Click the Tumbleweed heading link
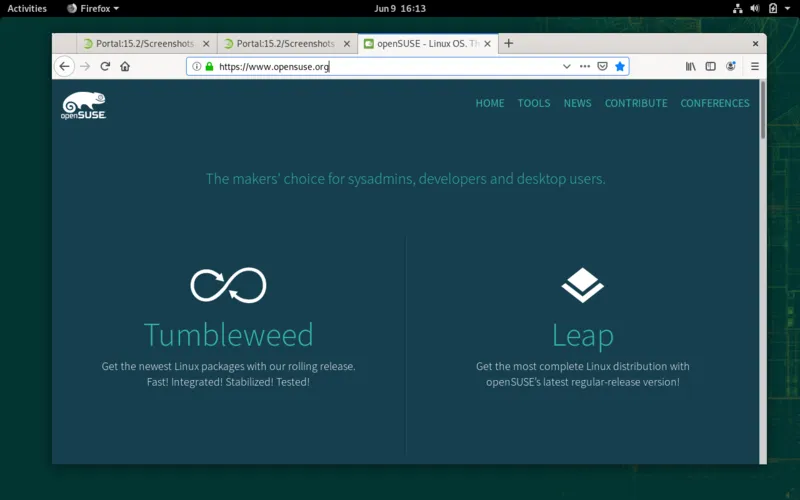The width and height of the screenshot is (800, 500). coord(228,334)
